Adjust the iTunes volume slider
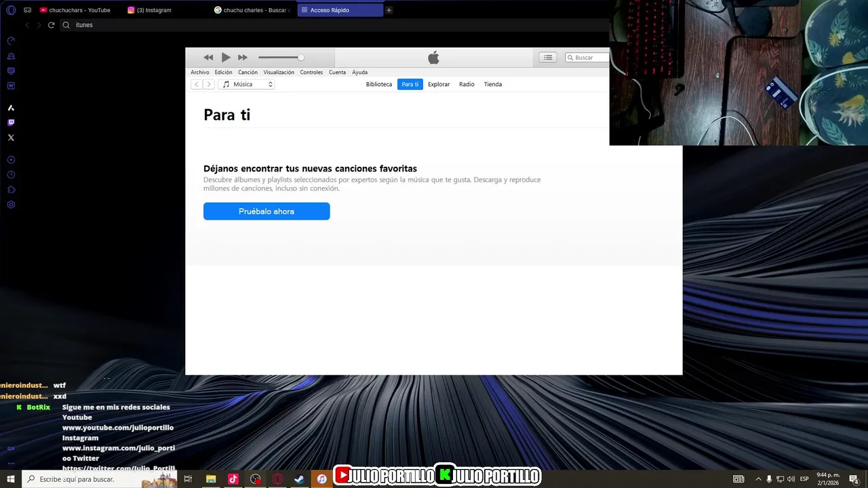This screenshot has height=488, width=868. (281, 58)
